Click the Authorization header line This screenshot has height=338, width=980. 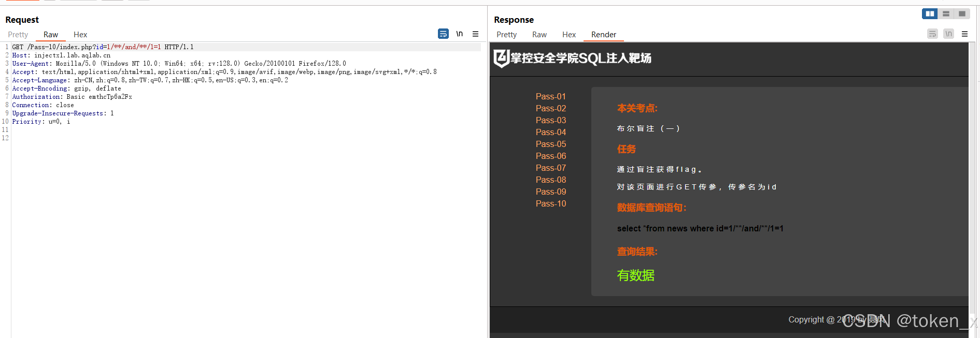click(x=72, y=97)
